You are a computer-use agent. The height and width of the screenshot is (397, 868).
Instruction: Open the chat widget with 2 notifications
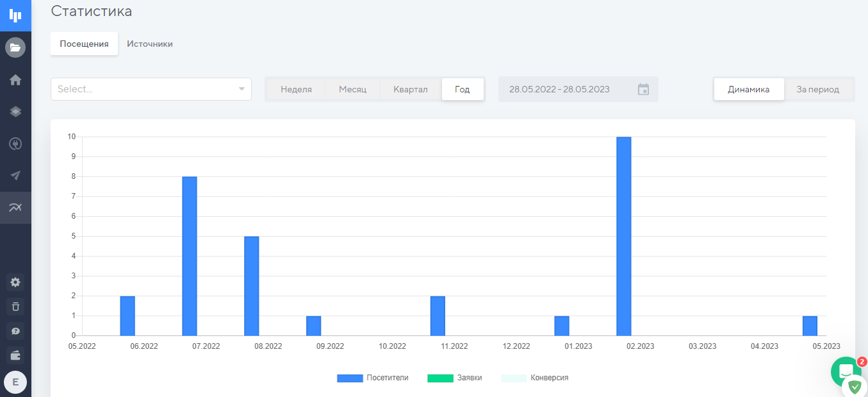click(846, 371)
